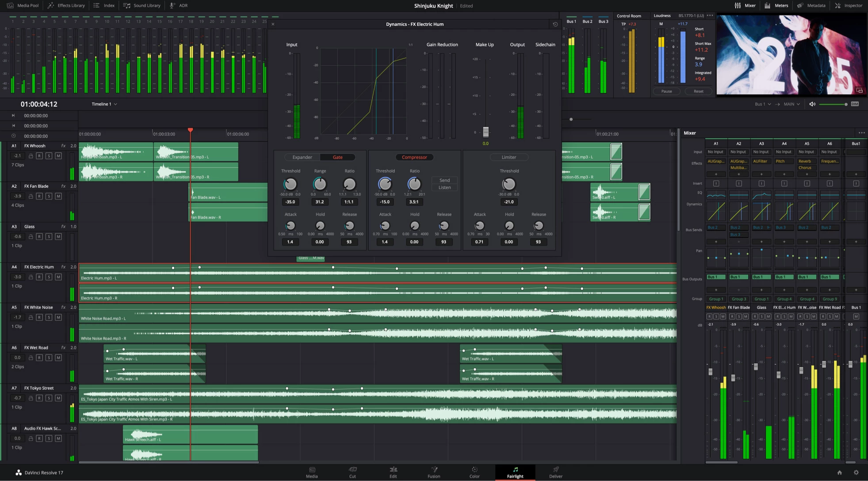Click the Listen button in the Compressor section

(x=444, y=187)
